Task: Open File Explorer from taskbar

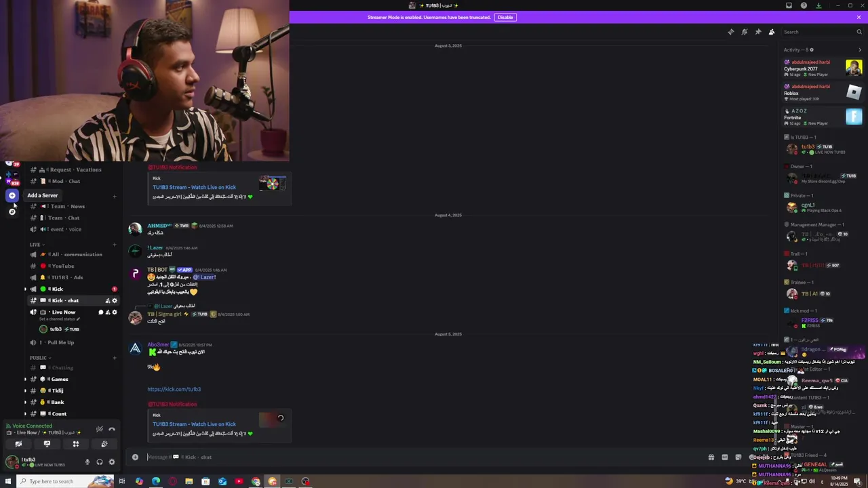Action: coord(189,481)
